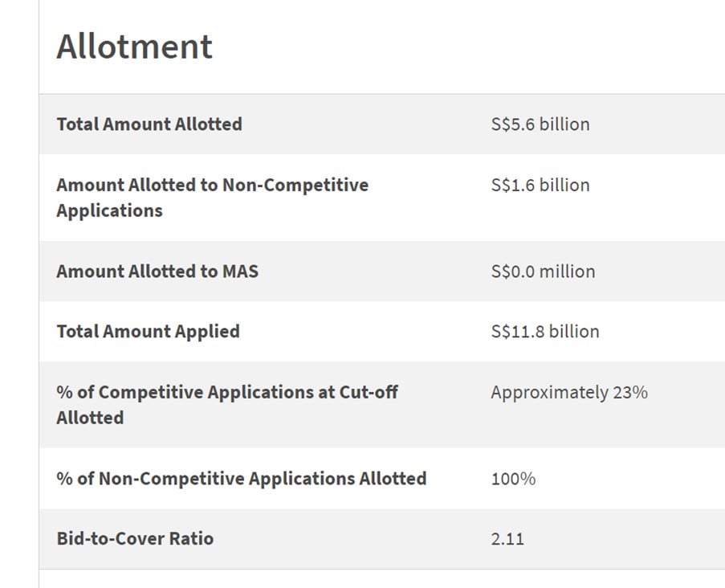Select the Total Amount Allotted label
Screen dimensions: 725x588
(149, 124)
